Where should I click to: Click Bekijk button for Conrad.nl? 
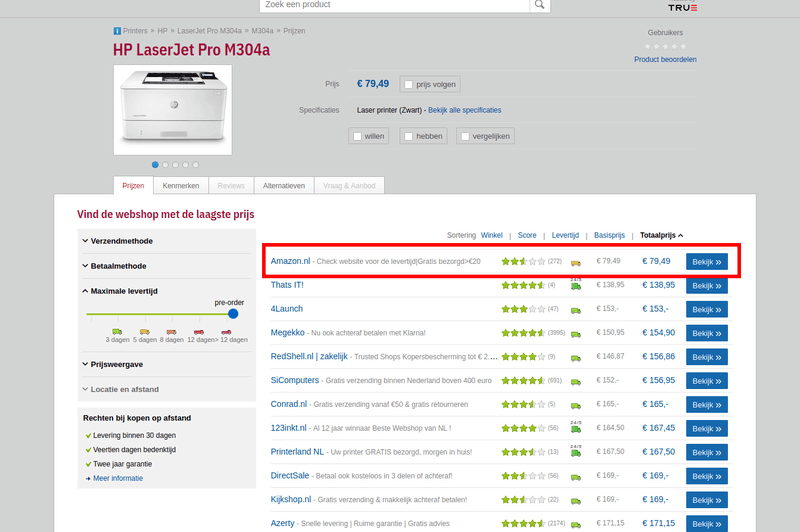(x=707, y=404)
